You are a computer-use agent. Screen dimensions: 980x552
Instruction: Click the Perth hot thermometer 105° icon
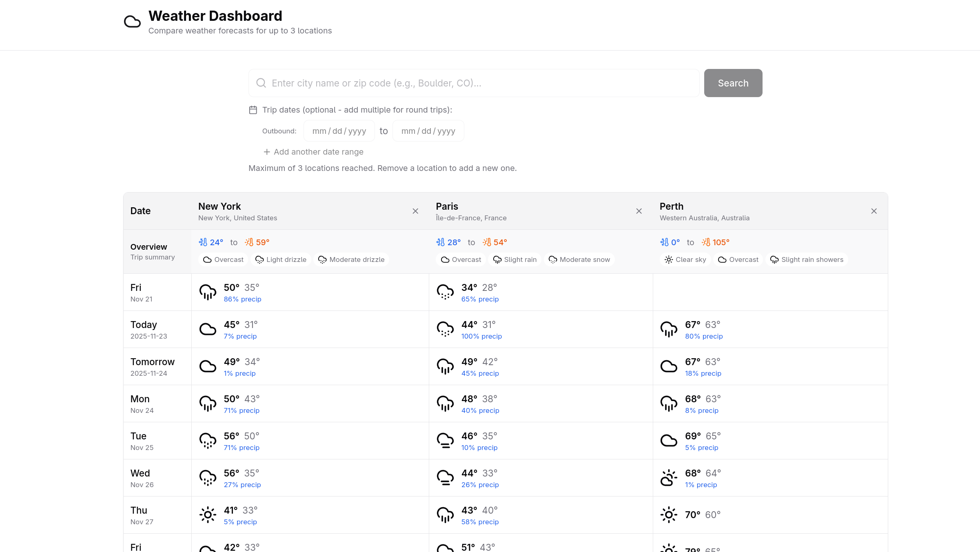coord(706,242)
